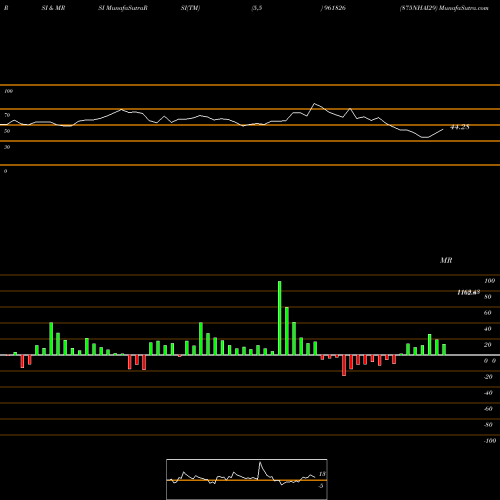Click the 80 label on MR right axis
The width and height of the screenshot is (500, 500).
[488, 297]
